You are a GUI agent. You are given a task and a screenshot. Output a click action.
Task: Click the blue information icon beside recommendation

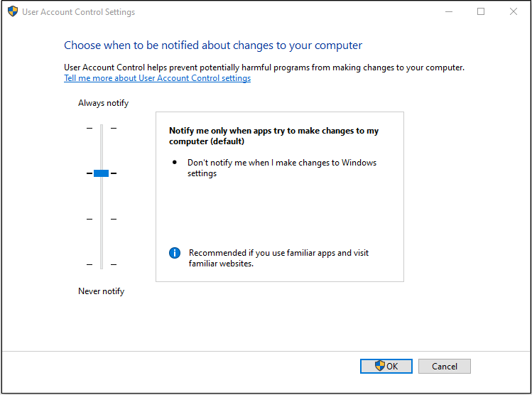click(175, 253)
